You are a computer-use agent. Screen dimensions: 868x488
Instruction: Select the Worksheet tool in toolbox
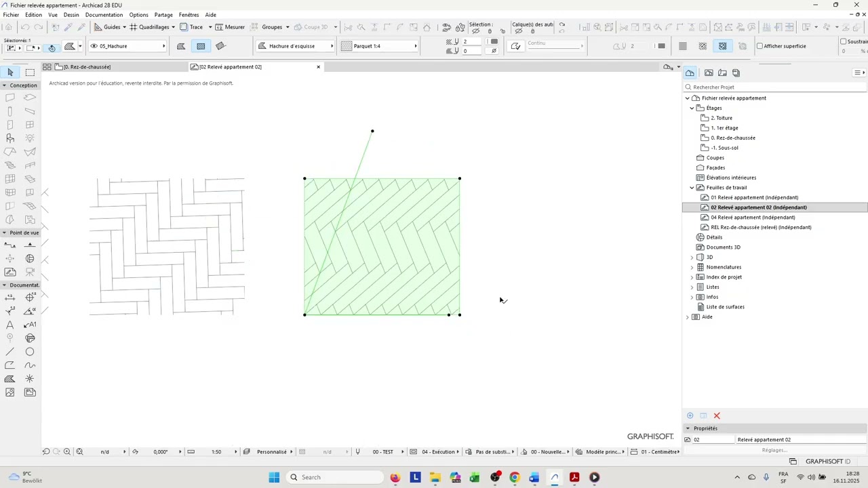pos(10,272)
